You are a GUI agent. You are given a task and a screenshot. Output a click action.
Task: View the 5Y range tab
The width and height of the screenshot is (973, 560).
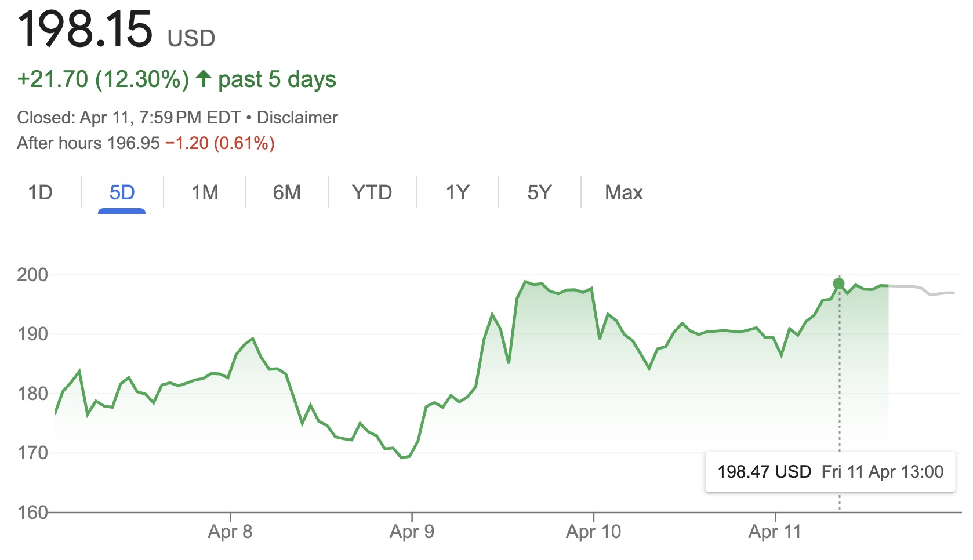539,192
